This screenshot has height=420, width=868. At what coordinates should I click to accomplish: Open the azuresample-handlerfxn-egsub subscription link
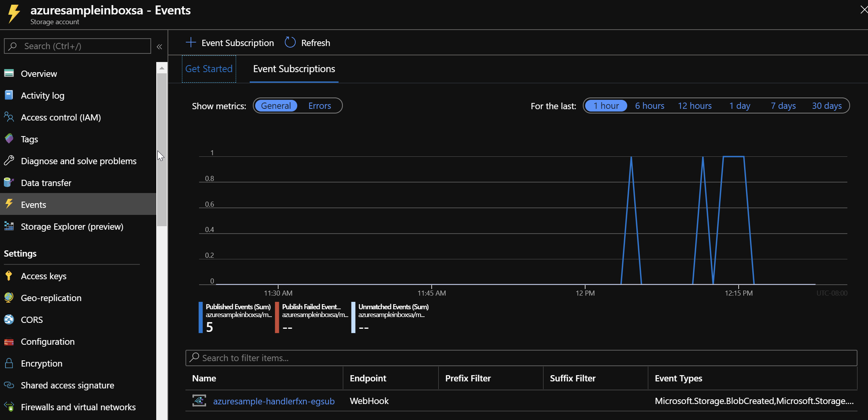[x=273, y=401]
